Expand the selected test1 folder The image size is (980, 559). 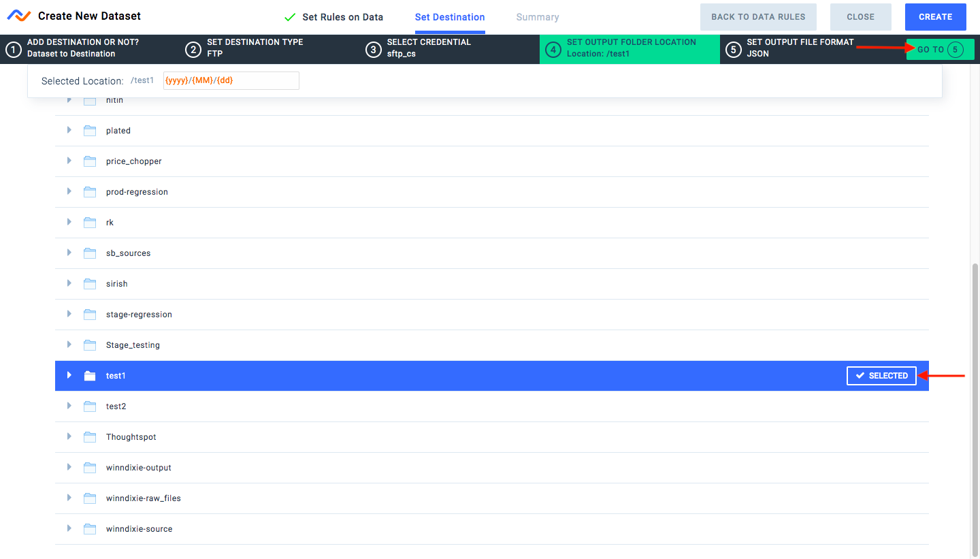[69, 375]
